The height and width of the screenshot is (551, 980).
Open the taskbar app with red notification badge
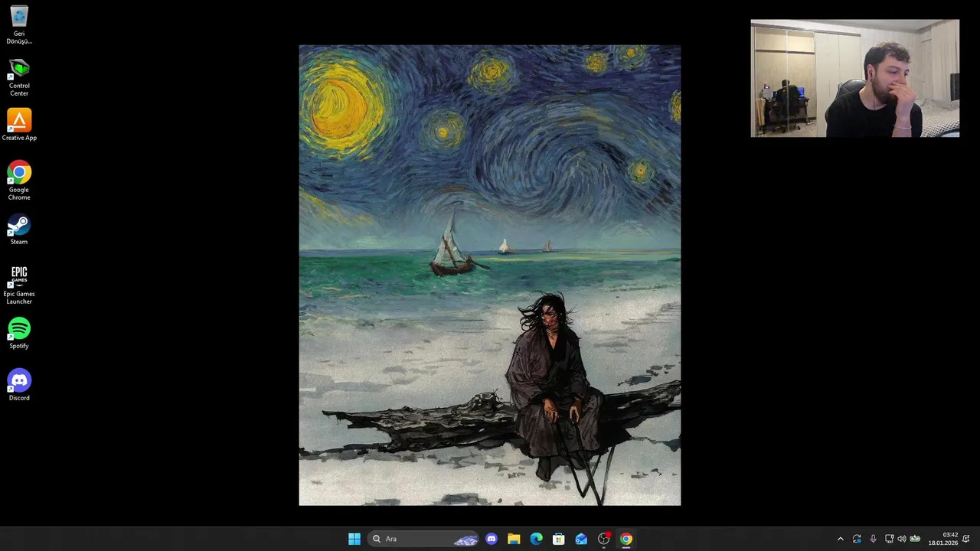click(603, 539)
